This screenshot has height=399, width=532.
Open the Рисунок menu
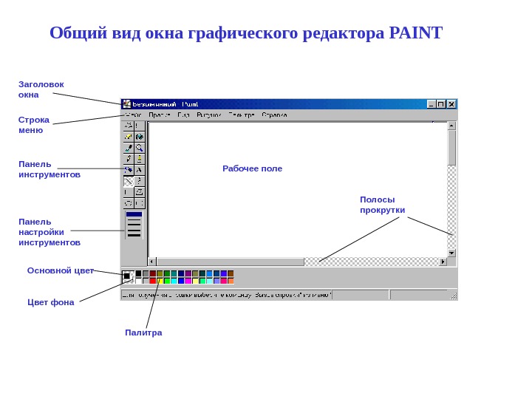point(209,115)
